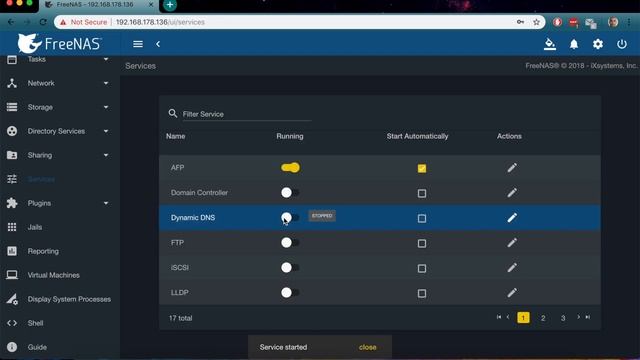Expand the Sharing sidebar arrow

click(x=106, y=155)
